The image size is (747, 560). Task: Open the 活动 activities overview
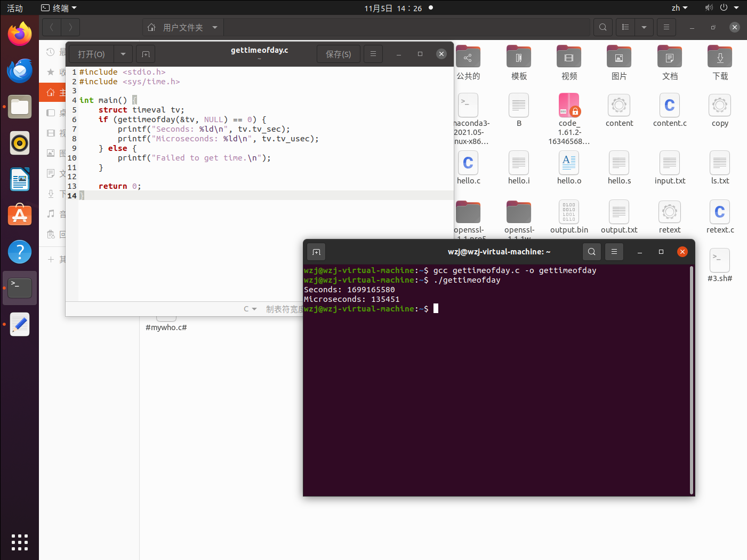click(x=15, y=8)
